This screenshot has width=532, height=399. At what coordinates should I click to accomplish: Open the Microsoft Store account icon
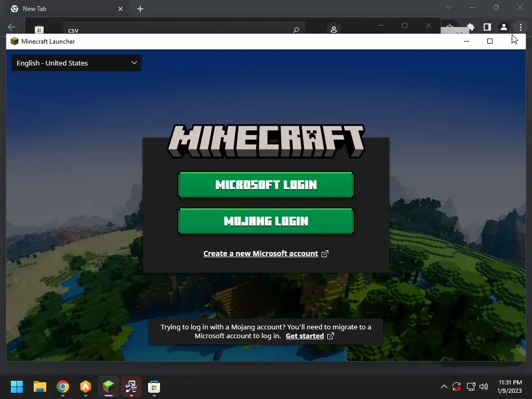pyautogui.click(x=334, y=29)
